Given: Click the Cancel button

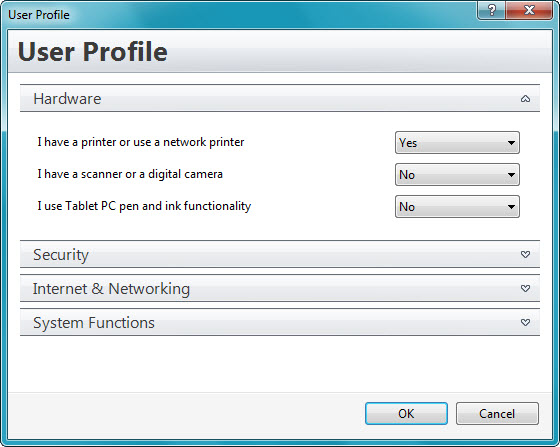Looking at the screenshot, I should (497, 413).
